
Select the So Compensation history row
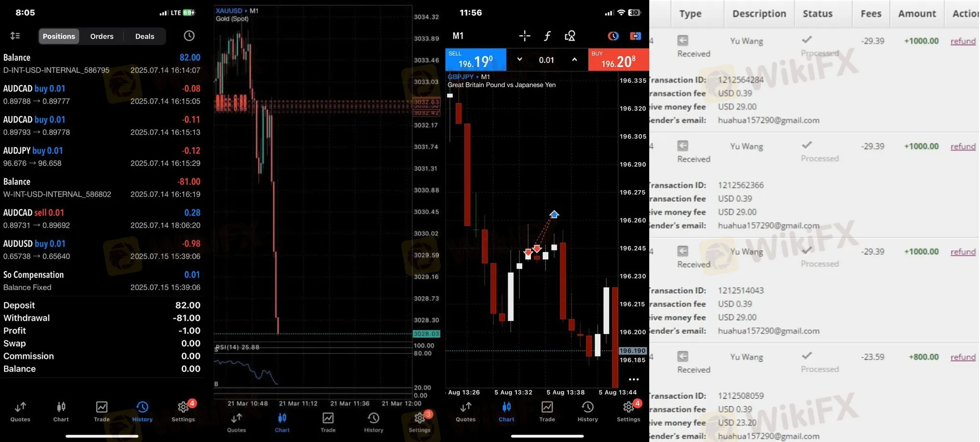[x=101, y=280]
